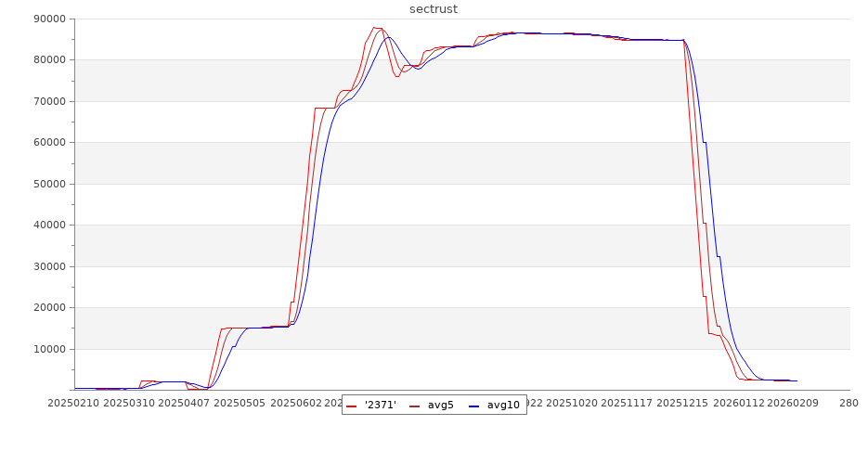Click the red line swatch beside '2371'

click(353, 406)
